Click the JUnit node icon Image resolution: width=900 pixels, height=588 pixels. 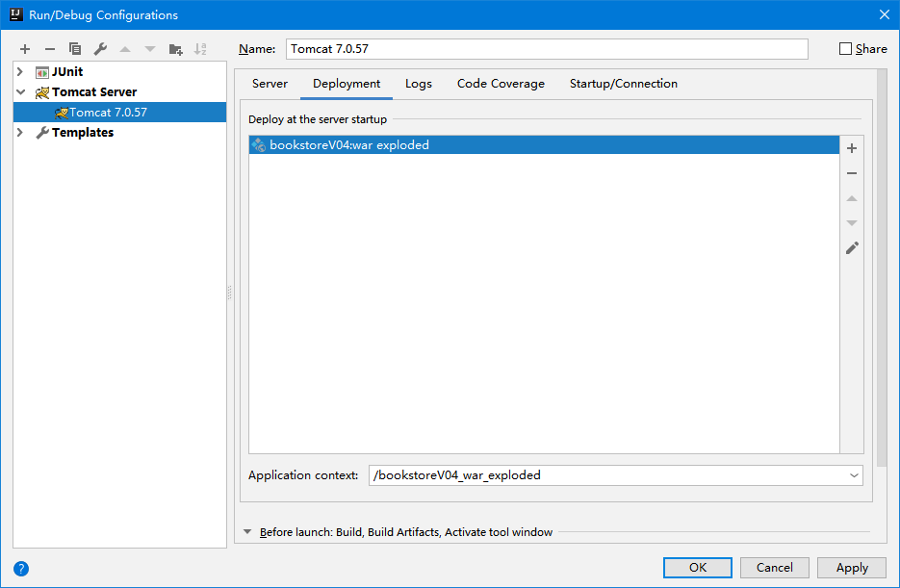coord(42,72)
